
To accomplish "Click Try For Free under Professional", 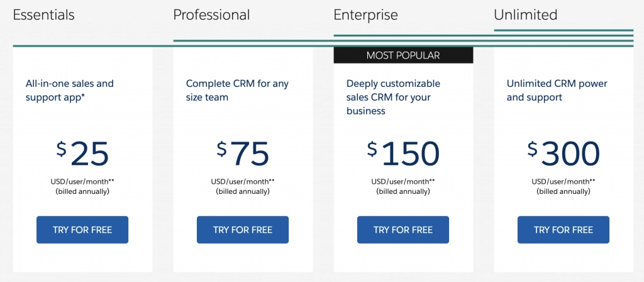I will [x=243, y=230].
